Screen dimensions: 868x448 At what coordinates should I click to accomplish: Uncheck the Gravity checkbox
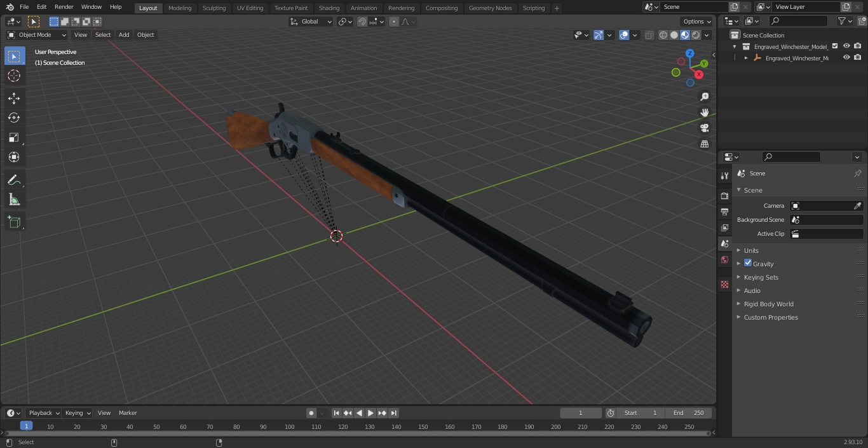pos(748,263)
